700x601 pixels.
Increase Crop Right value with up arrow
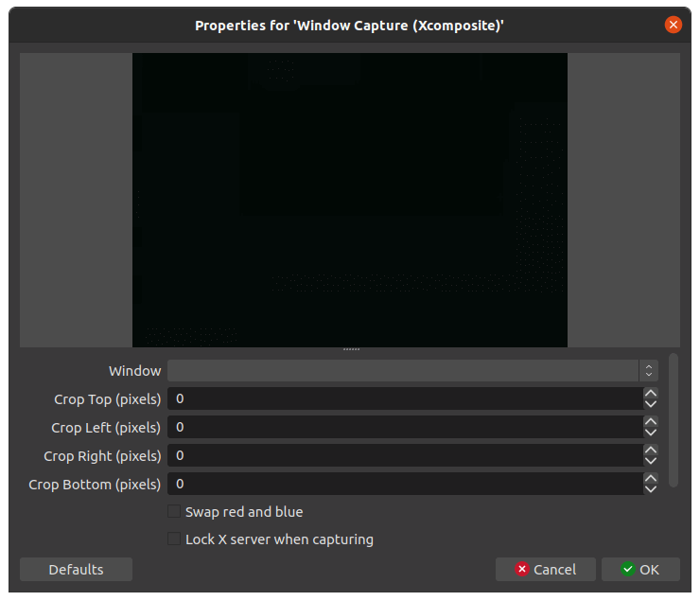click(651, 451)
